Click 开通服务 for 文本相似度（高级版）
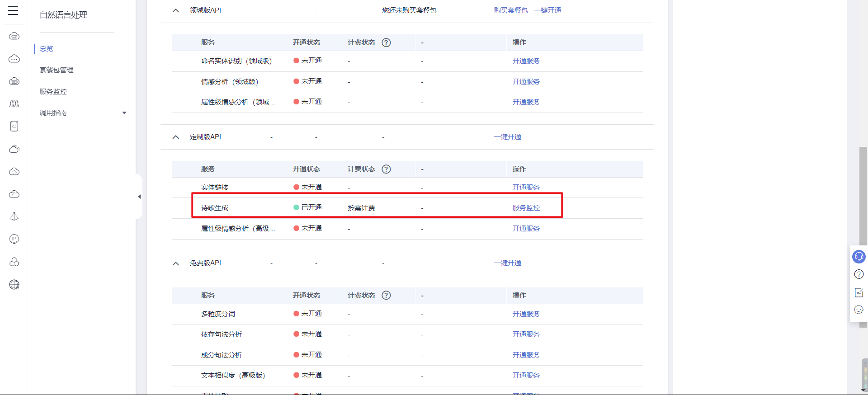Image resolution: width=868 pixels, height=395 pixels. (x=526, y=375)
